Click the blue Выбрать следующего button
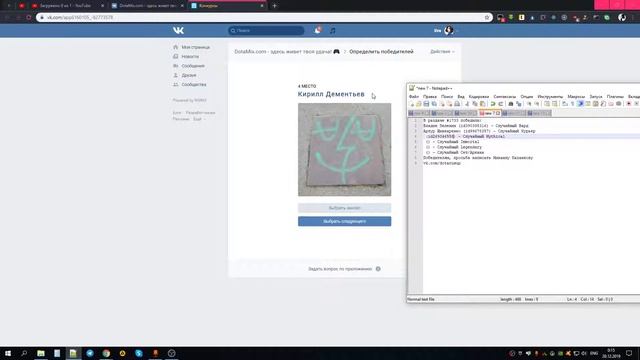The image size is (640, 360). click(344, 221)
